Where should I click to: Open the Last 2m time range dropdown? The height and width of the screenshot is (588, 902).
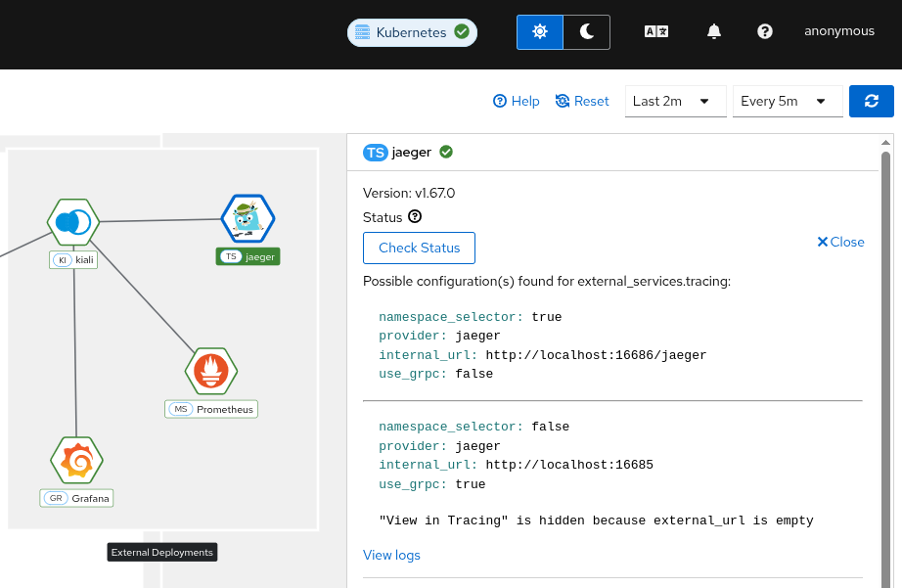pos(675,101)
